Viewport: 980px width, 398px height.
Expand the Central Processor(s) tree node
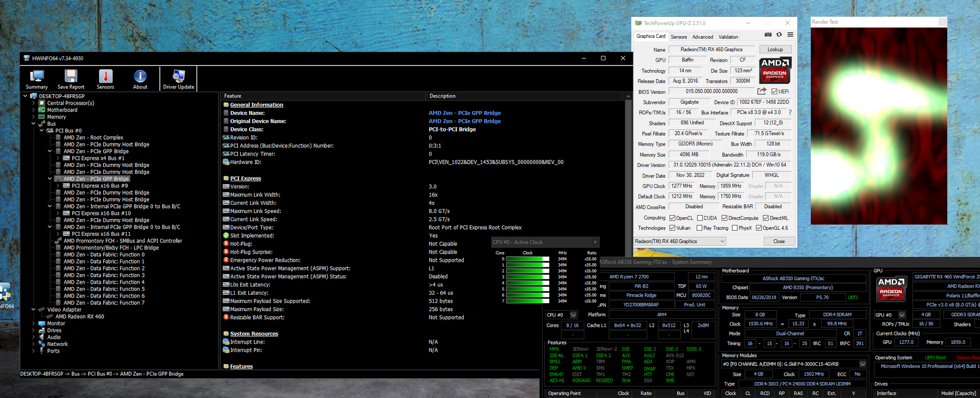pos(33,103)
